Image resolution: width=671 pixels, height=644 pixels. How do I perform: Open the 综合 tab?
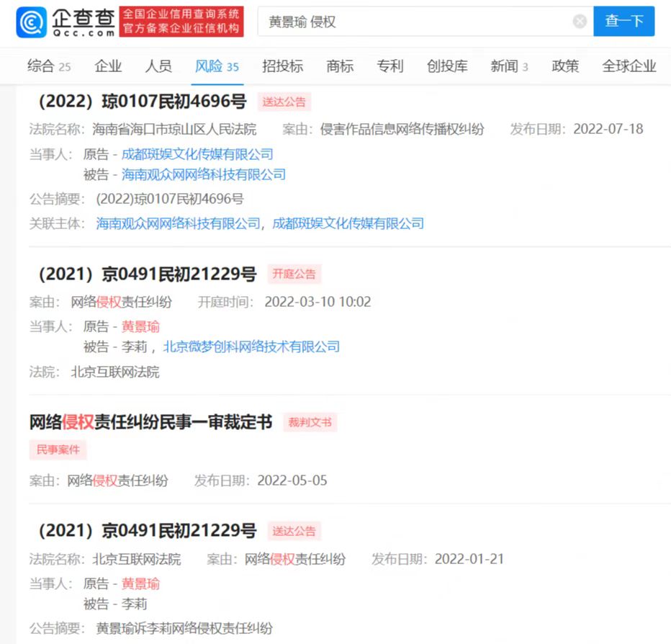point(49,66)
